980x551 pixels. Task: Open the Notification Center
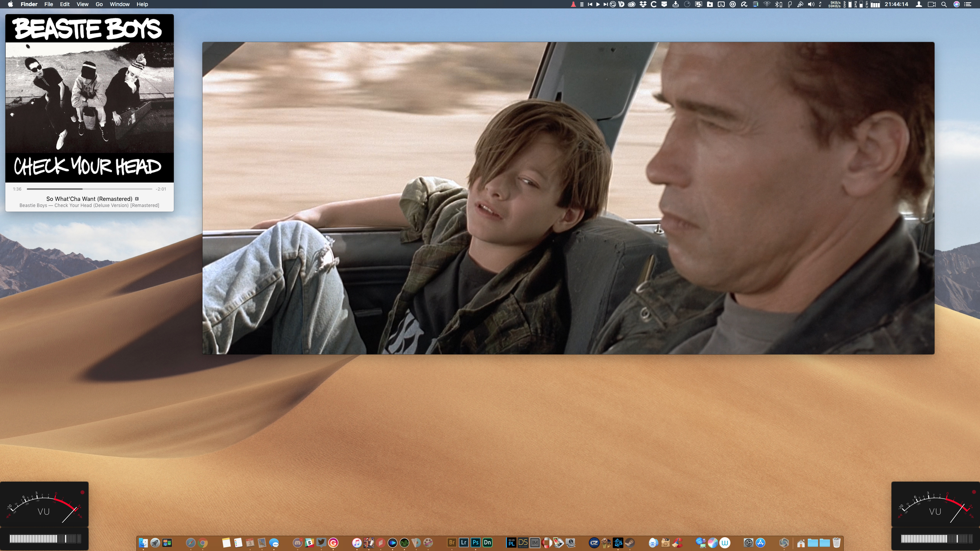(x=968, y=5)
